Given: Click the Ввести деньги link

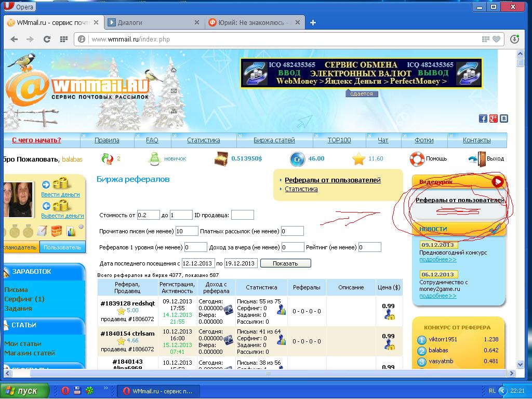Looking at the screenshot, I should click(x=60, y=194).
